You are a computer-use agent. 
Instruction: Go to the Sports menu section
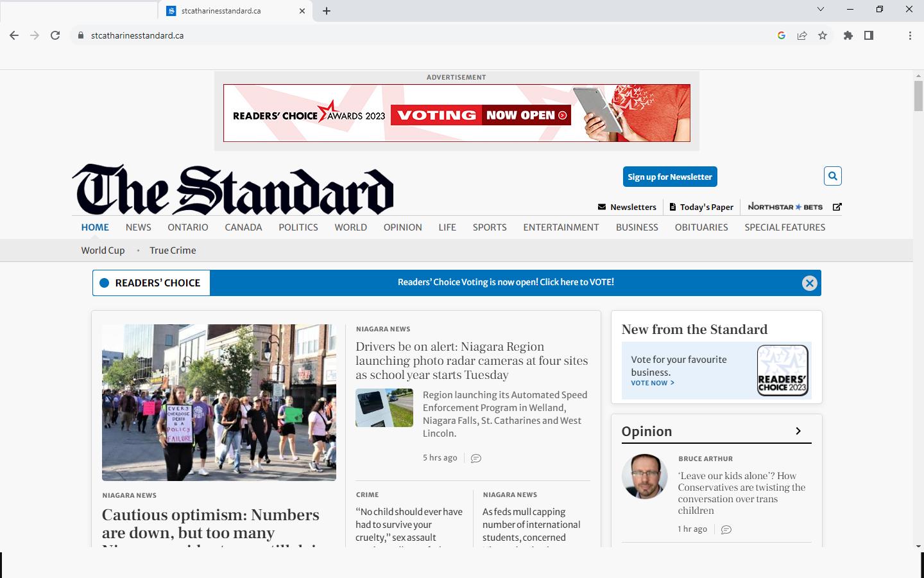489,227
